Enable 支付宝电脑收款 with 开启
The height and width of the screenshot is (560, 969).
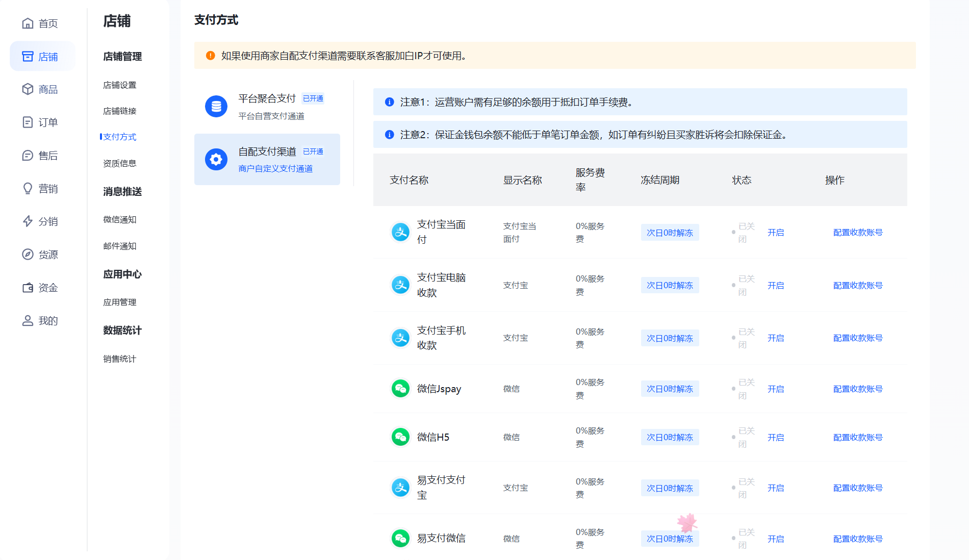776,286
